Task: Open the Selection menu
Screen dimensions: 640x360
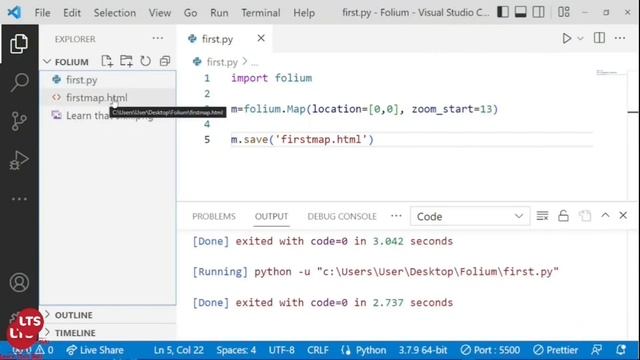Action: pyautogui.click(x=115, y=13)
